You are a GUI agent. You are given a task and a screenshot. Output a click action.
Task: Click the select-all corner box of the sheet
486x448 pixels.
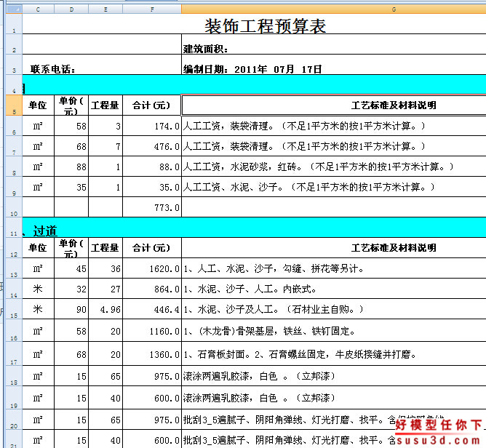pyautogui.click(x=14, y=9)
